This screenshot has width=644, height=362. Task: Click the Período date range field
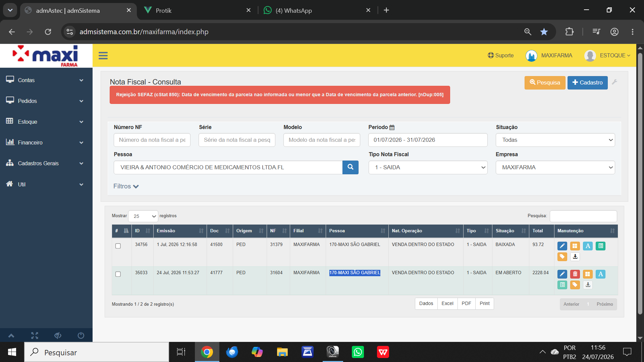428,140
